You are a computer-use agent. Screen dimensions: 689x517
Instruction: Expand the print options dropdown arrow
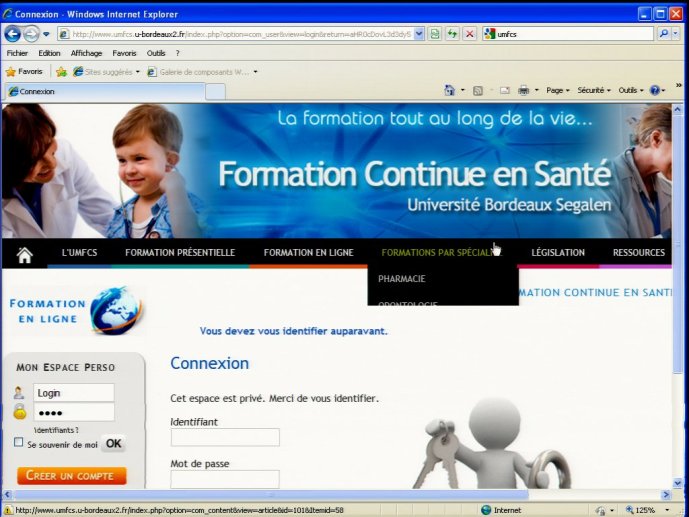[537, 90]
